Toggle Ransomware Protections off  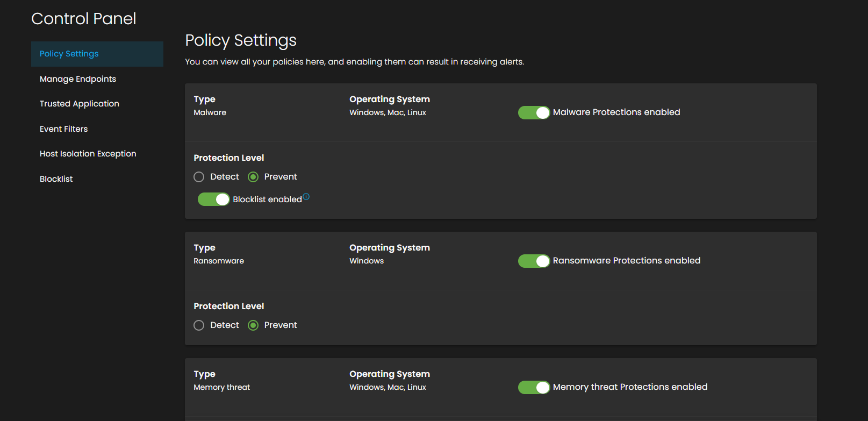[x=533, y=261]
